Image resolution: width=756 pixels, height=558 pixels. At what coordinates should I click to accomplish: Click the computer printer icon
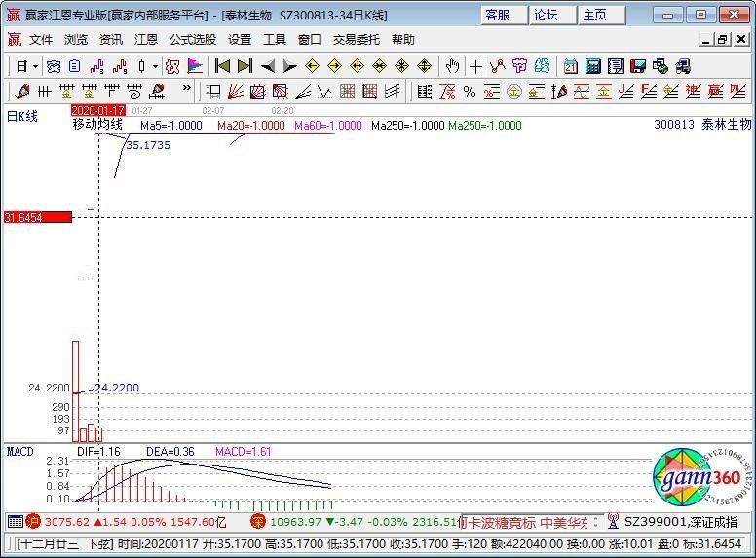tap(683, 66)
